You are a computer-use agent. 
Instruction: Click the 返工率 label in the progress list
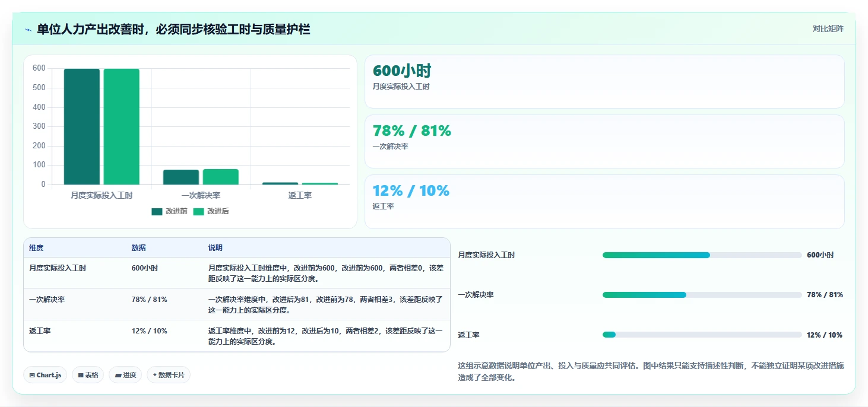click(468, 335)
